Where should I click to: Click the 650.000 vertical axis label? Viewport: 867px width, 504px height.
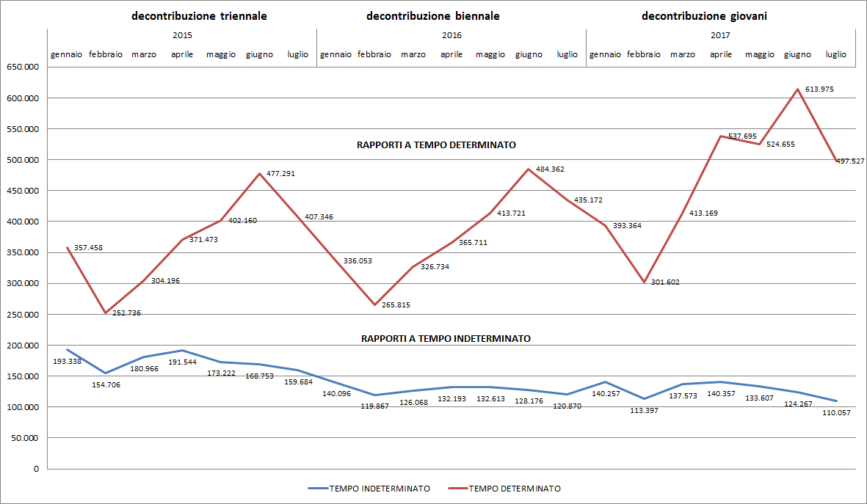22,67
